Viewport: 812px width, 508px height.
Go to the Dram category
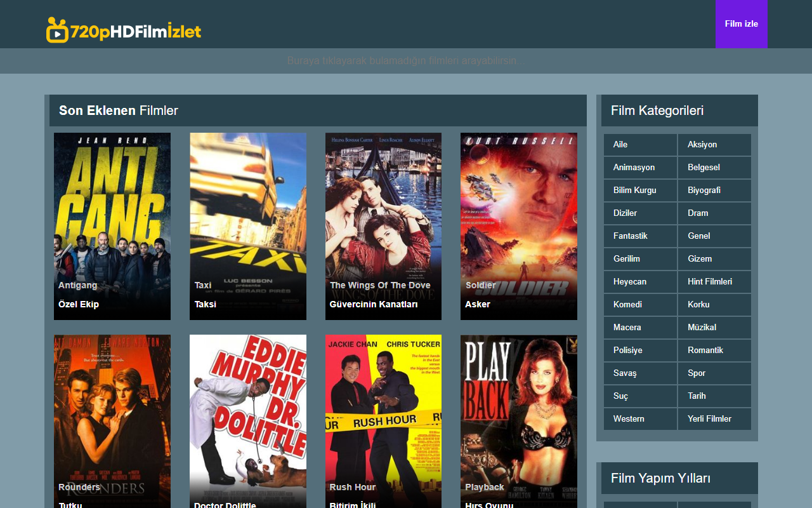tap(714, 213)
